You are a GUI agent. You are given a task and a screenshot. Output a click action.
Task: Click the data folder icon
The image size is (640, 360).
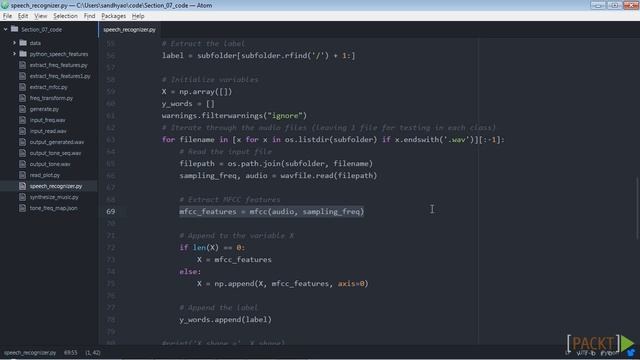tap(23, 43)
